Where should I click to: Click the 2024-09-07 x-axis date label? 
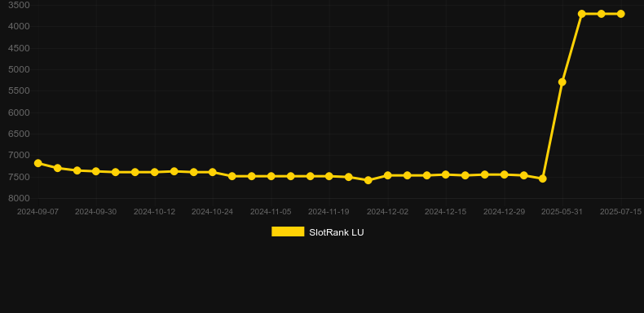click(x=37, y=212)
